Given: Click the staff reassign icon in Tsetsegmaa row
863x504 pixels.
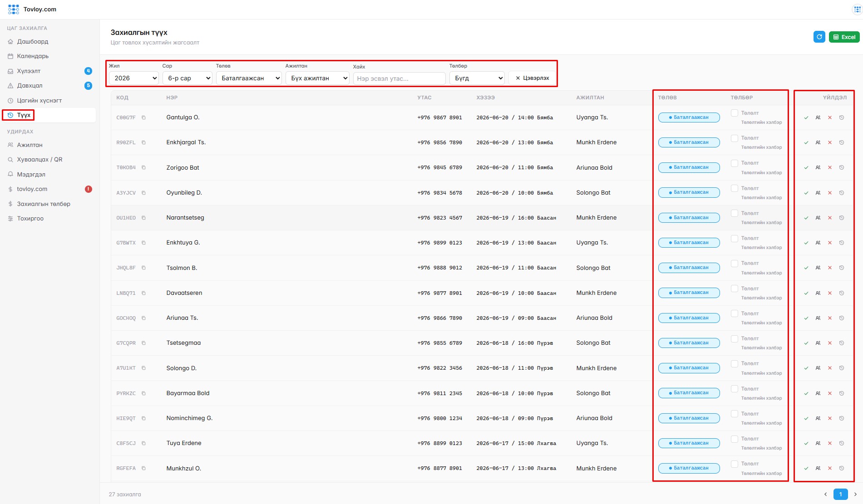Looking at the screenshot, I should tap(818, 343).
